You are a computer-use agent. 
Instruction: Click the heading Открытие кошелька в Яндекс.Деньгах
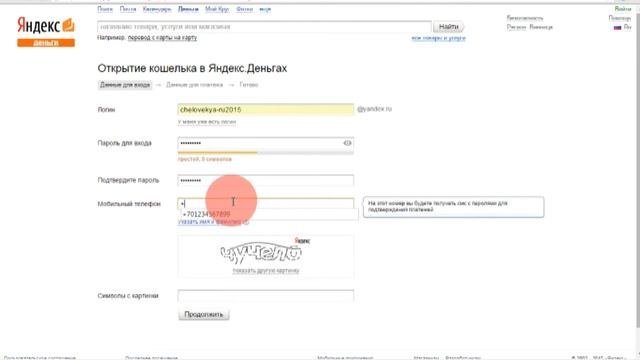pos(192,68)
